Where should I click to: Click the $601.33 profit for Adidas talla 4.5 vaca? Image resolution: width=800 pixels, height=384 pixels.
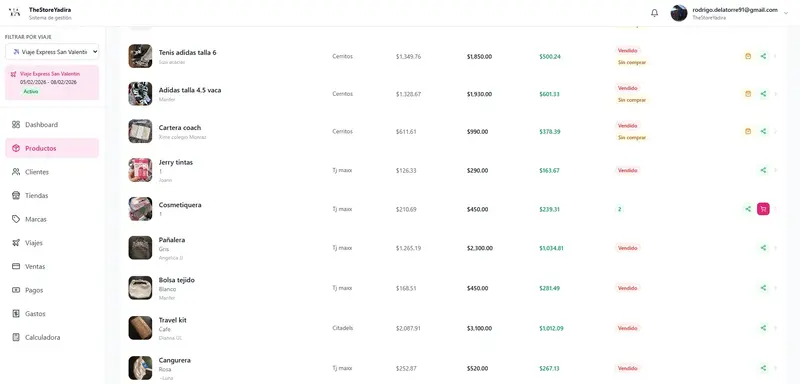pos(549,94)
